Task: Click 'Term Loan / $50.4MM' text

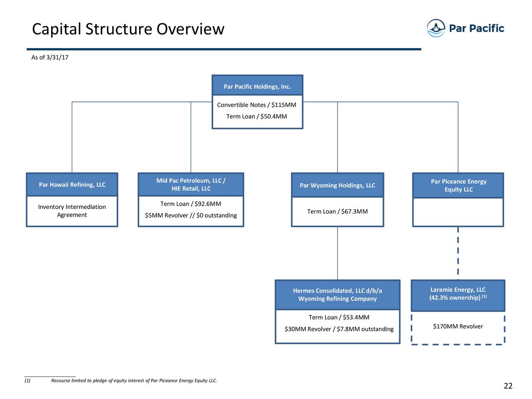Action: [x=257, y=116]
